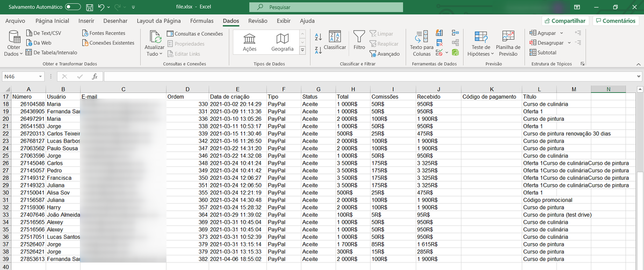This screenshot has height=270, width=644.
Task: Click the sort A to Z icon
Action: [318, 37]
